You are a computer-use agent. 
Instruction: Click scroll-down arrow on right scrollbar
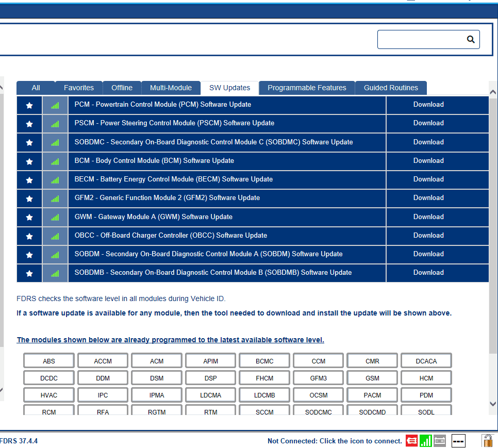[x=493, y=404]
